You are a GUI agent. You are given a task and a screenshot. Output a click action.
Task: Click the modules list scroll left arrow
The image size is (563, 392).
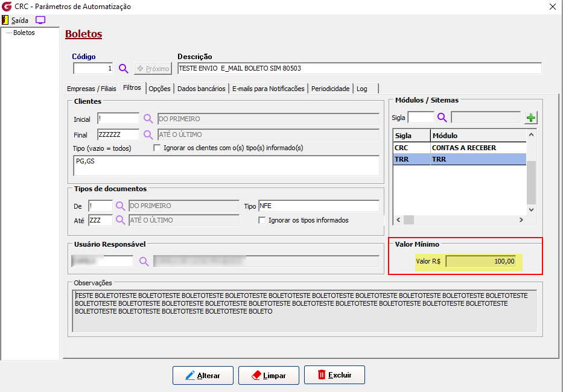click(x=398, y=220)
